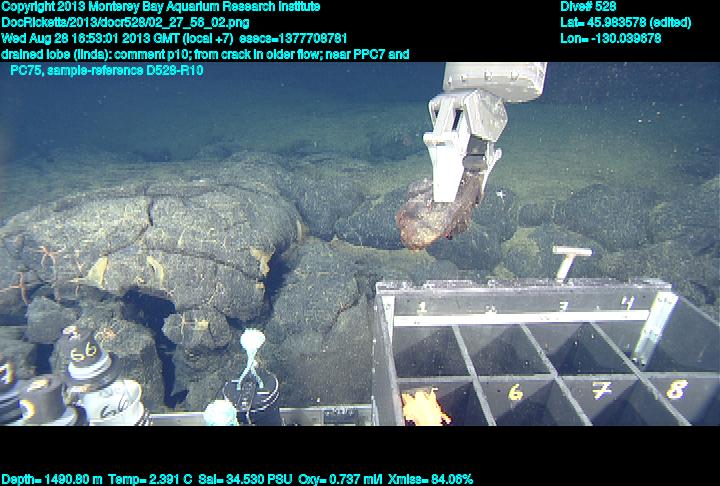This screenshot has height=486, width=720.
Task: Click the yellow number 6 in sample box
Action: pyautogui.click(x=516, y=392)
